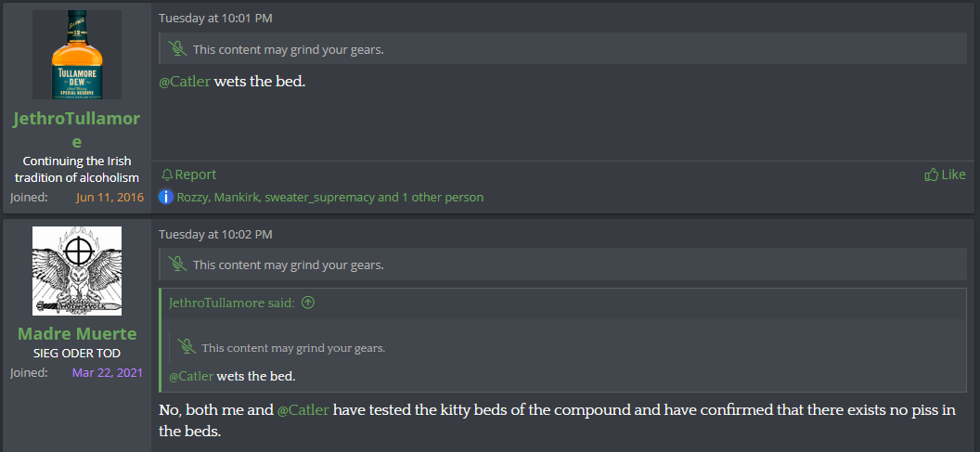Click the muted icon in JethroTullamore's post warning
This screenshot has width=980, height=452.
[x=177, y=49]
